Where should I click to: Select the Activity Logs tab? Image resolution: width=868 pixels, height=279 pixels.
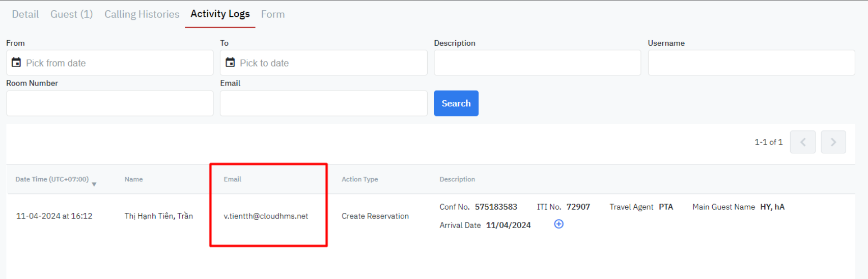(x=220, y=14)
